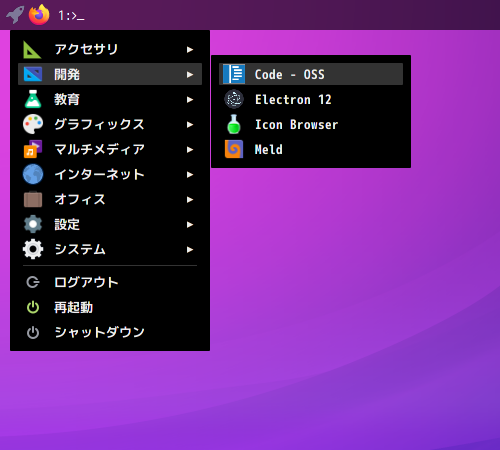Expand the 教育 submenu arrow
This screenshot has height=450, width=500.
pyautogui.click(x=190, y=100)
